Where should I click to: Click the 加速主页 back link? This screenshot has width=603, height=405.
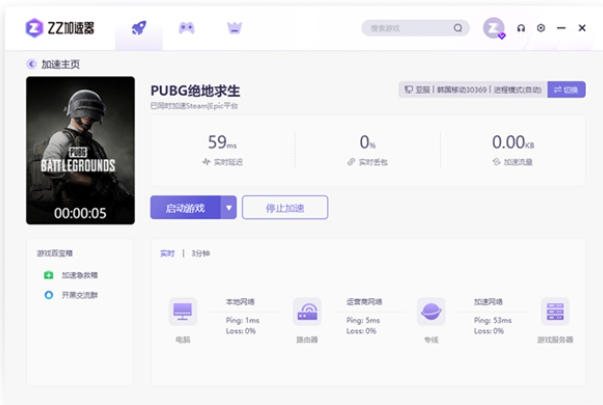[61, 64]
